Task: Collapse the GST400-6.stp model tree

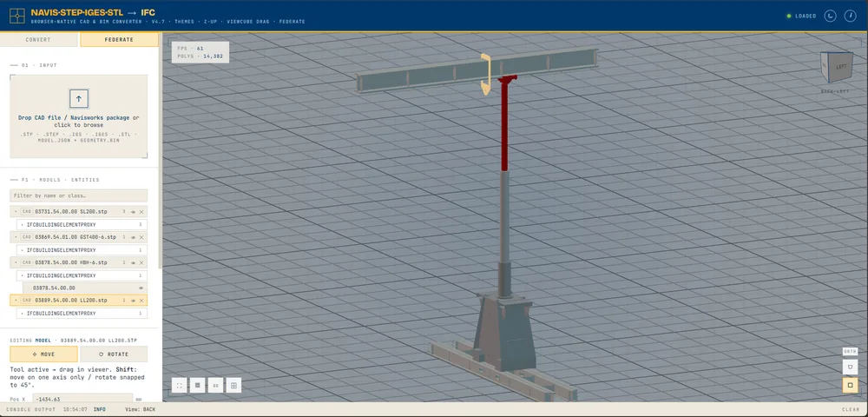Action: (16, 237)
